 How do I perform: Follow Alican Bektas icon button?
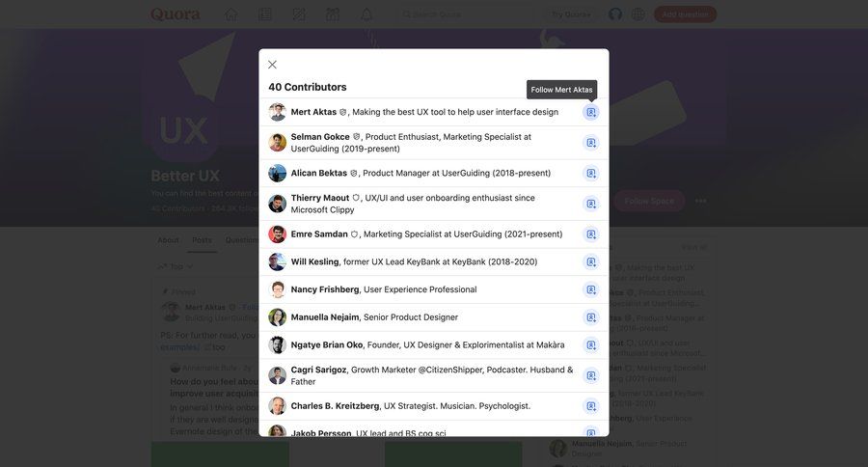[x=591, y=174]
